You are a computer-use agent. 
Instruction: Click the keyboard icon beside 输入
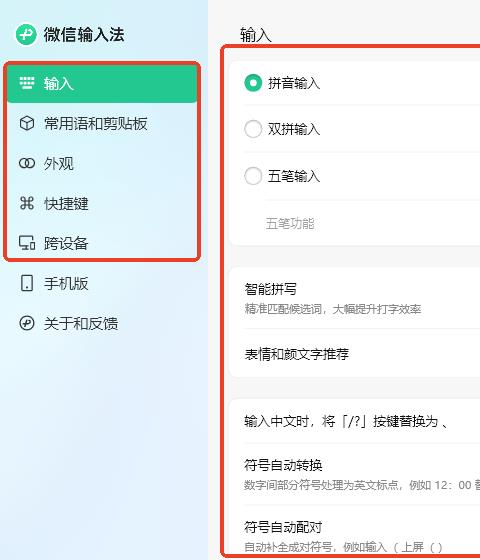pos(27,83)
